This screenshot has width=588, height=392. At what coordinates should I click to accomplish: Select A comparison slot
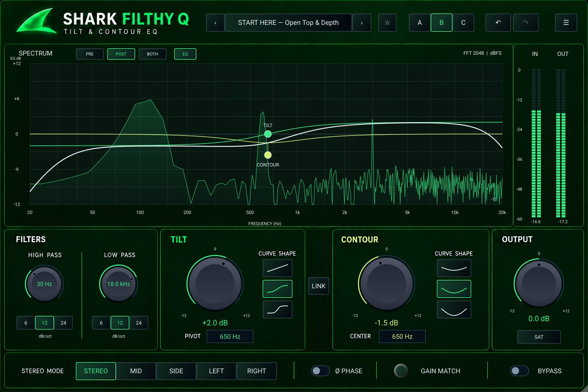(420, 23)
